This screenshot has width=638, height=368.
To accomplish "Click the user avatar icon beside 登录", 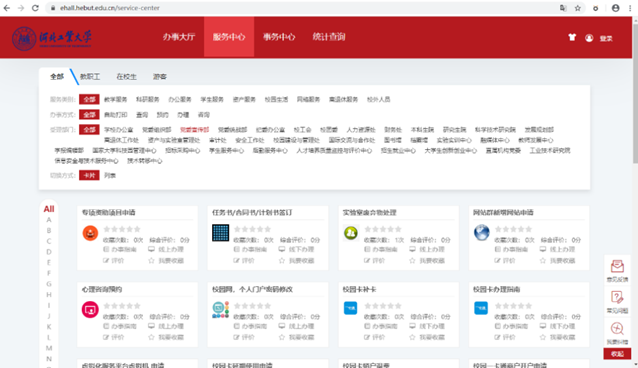I will (x=589, y=38).
